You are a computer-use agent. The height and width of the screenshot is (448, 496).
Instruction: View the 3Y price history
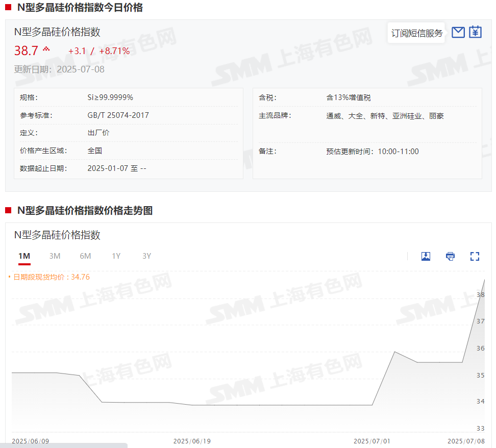(146, 256)
